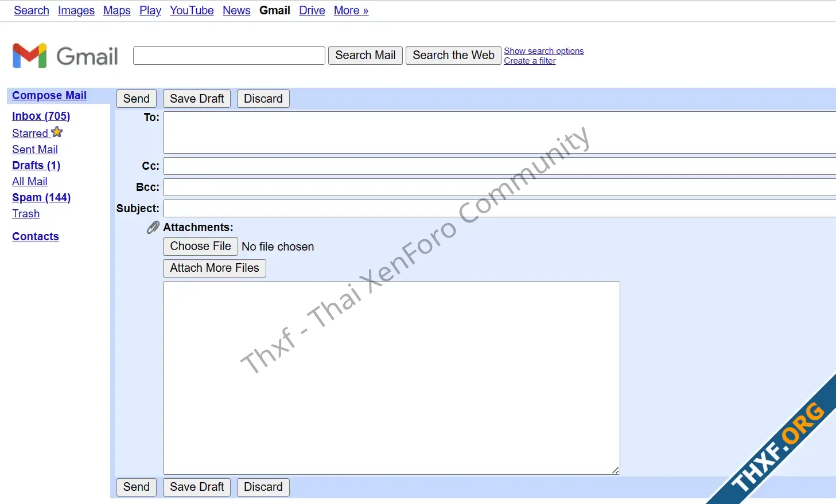Click the Search the Web button
The height and width of the screenshot is (504, 836).
453,55
